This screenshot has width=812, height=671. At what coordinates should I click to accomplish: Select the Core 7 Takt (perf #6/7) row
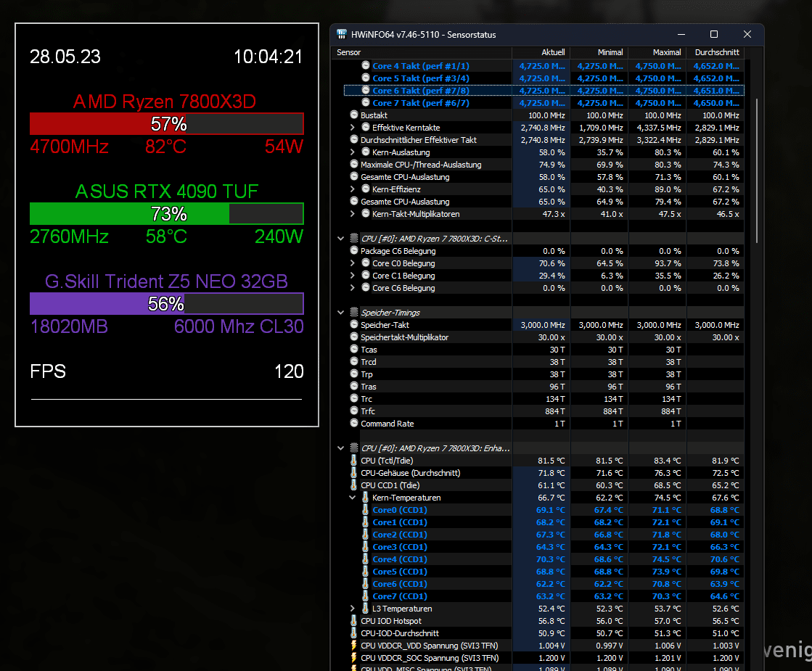coord(544,103)
